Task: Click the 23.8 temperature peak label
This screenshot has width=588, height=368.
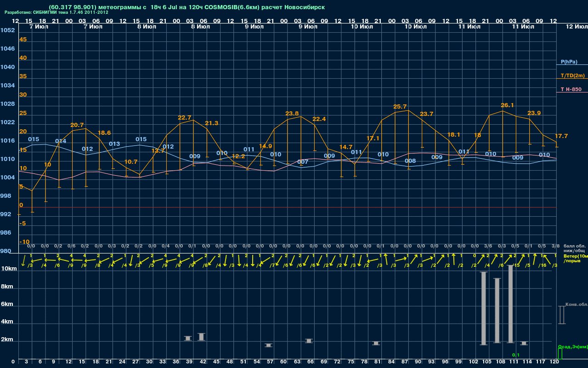Action: [292, 114]
